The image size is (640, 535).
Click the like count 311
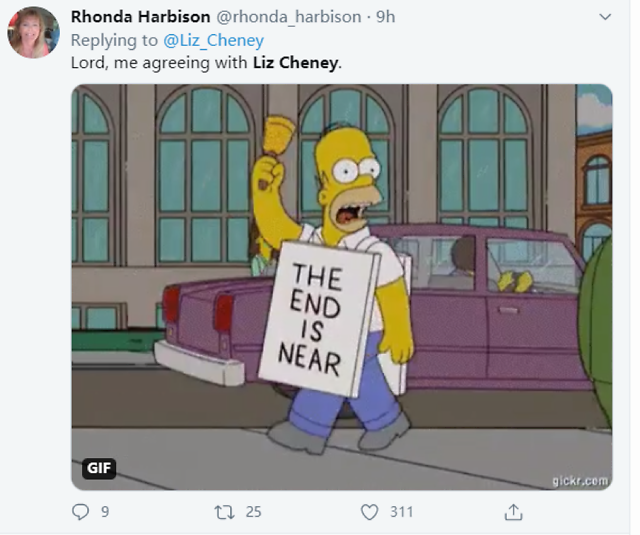point(402,512)
